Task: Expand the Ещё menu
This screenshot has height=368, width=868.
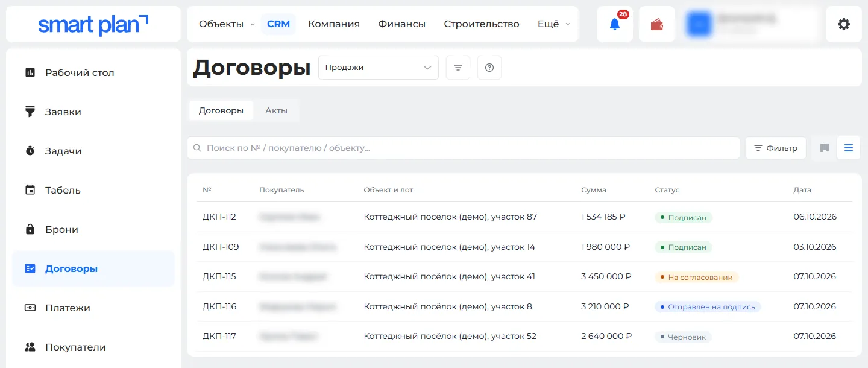Action: (x=553, y=24)
